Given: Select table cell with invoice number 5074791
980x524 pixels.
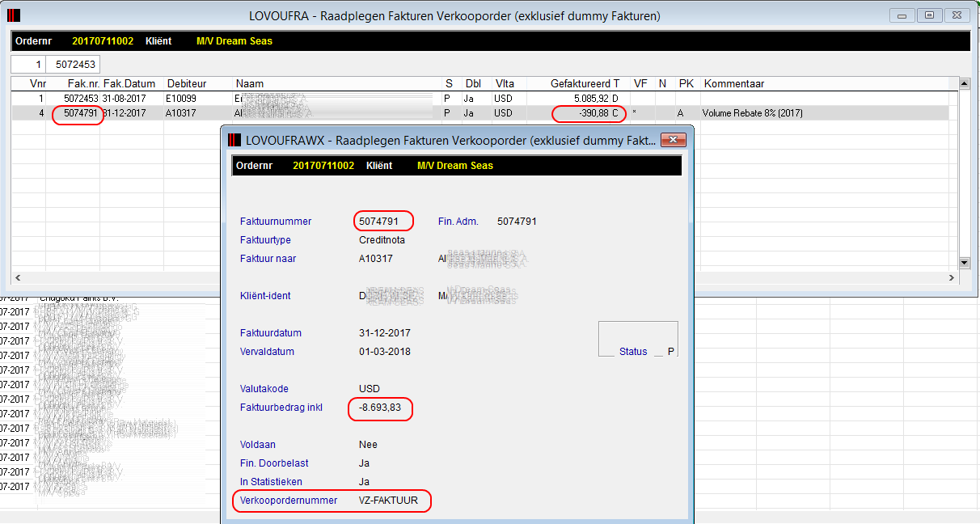Looking at the screenshot, I should 80,113.
